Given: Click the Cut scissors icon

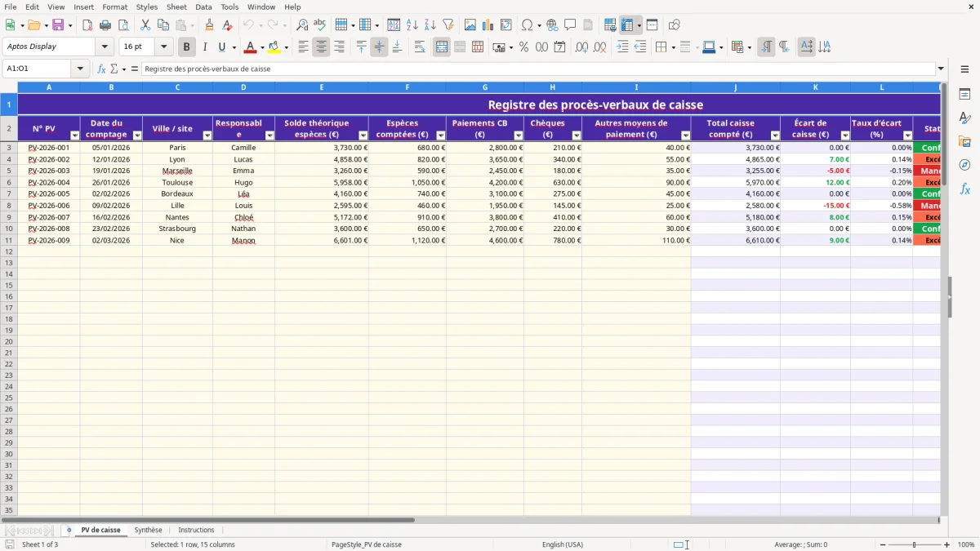Looking at the screenshot, I should tap(145, 25).
